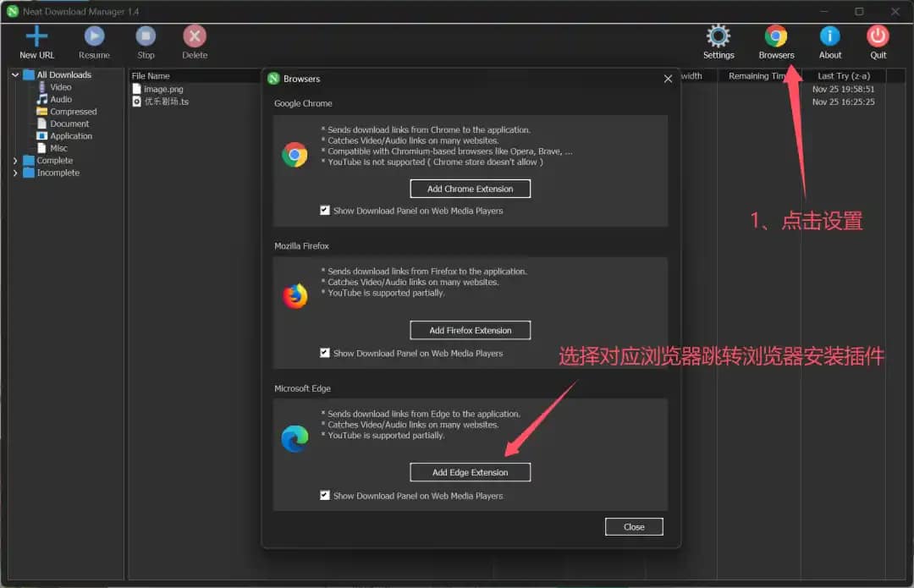
Task: Click the Delete icon in toolbar
Action: point(195,36)
